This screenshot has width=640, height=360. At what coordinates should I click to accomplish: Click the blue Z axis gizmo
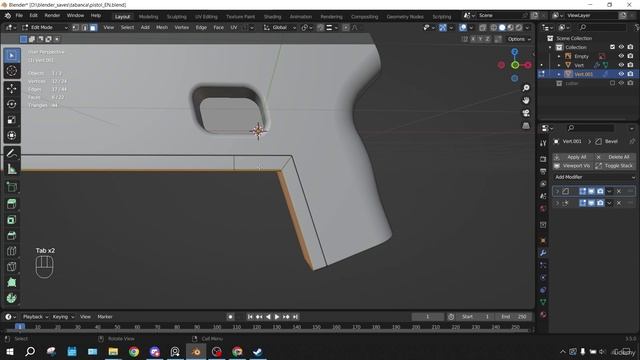tap(515, 52)
